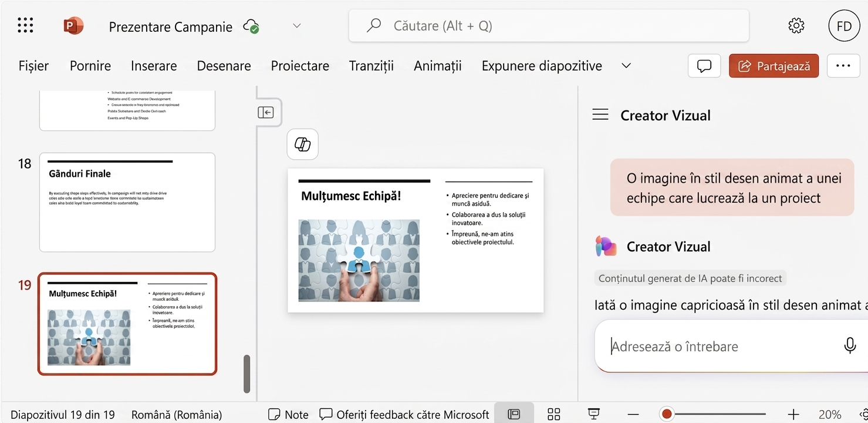Click the Mulțumesc Echipă! slide title
The image size is (868, 423).
pyautogui.click(x=351, y=196)
